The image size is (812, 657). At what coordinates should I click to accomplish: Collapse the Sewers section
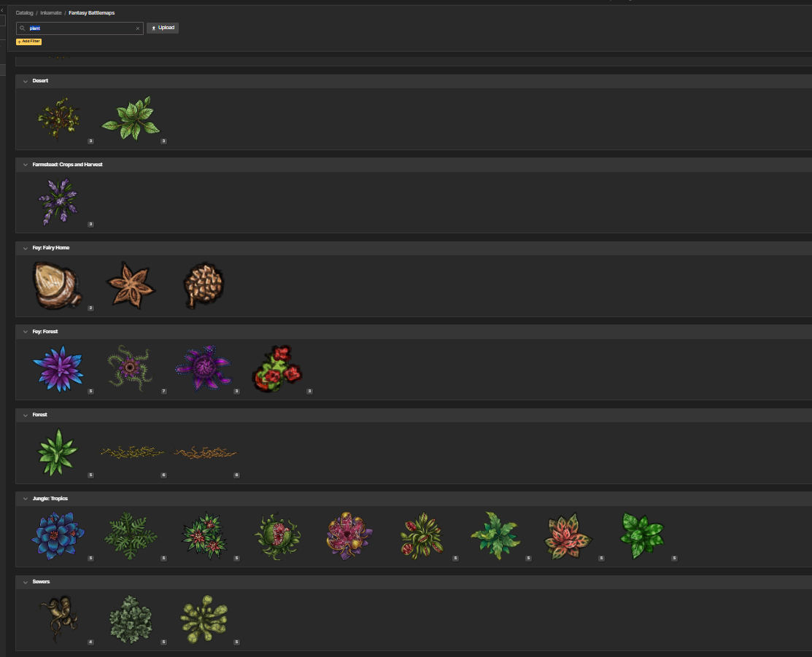[26, 582]
